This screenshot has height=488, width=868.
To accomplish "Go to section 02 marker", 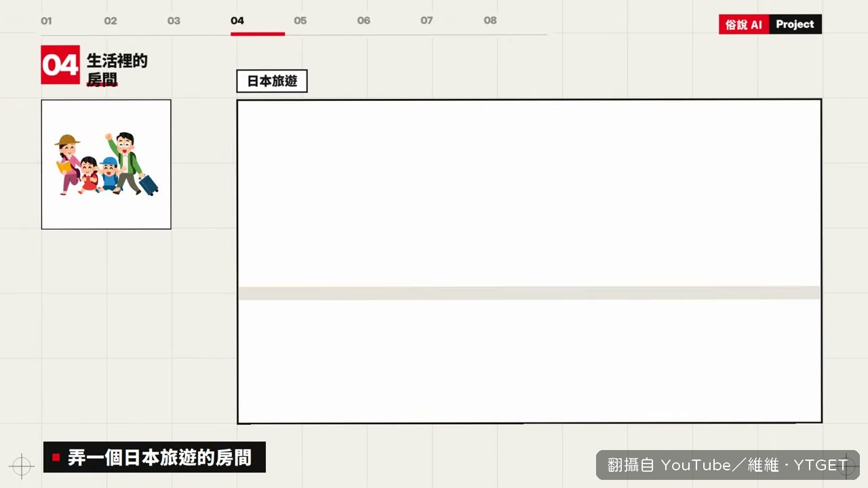I will point(111,20).
